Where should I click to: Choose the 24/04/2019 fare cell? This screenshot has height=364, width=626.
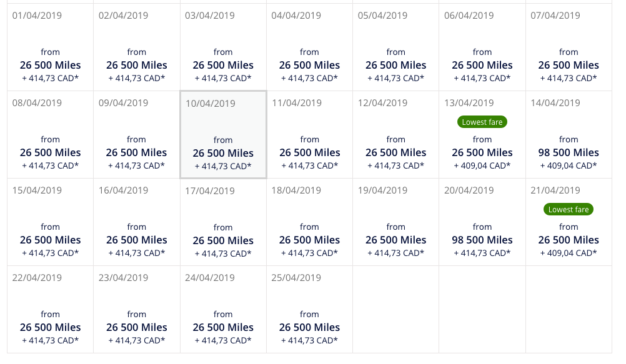click(x=223, y=309)
